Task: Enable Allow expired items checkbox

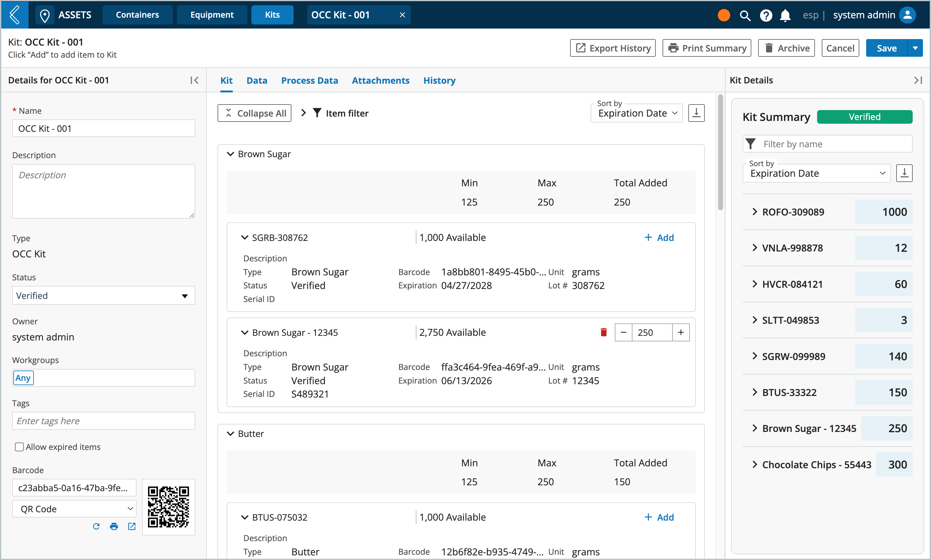Action: (19, 447)
